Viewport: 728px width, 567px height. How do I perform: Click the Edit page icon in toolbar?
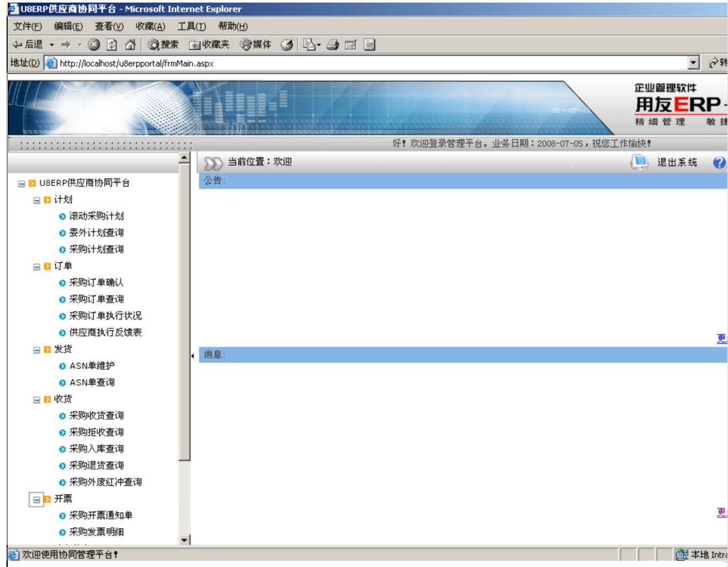(x=351, y=45)
